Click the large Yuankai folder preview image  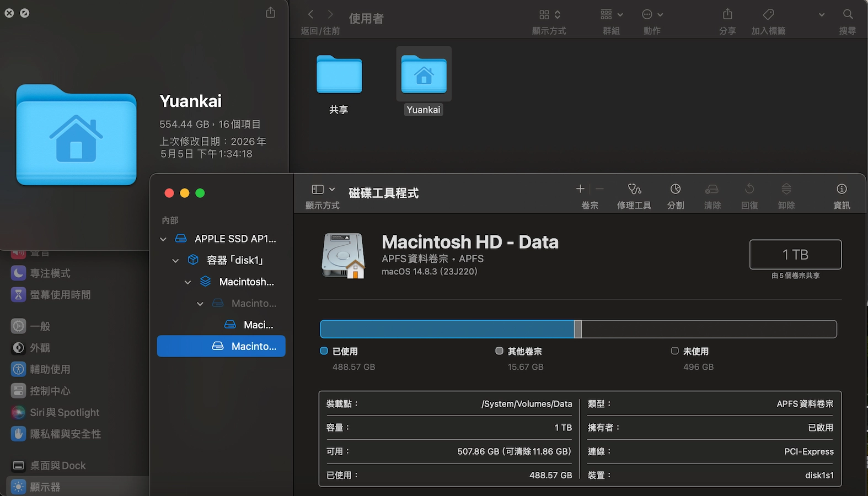[x=76, y=134]
